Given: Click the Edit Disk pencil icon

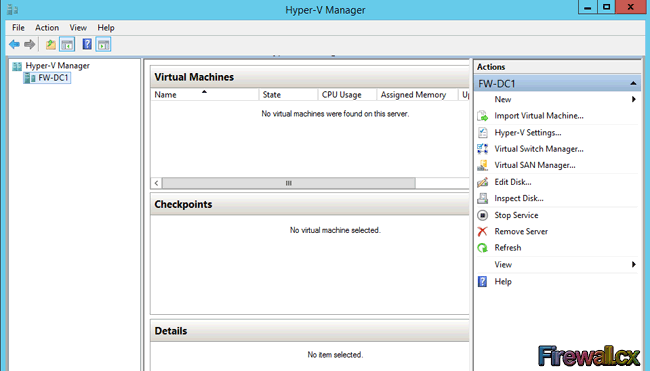Looking at the screenshot, I should pos(483,182).
